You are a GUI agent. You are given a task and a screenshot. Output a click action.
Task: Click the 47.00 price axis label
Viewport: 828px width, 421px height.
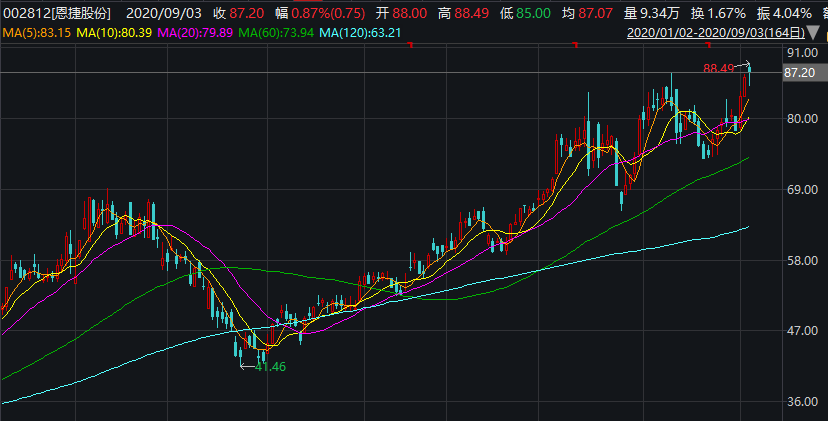coord(801,331)
